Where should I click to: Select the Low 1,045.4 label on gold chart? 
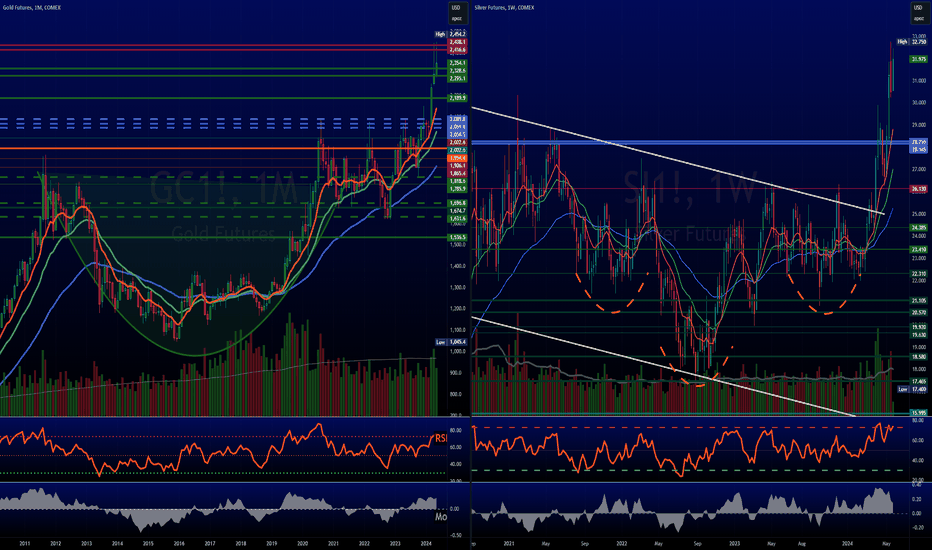pos(451,342)
